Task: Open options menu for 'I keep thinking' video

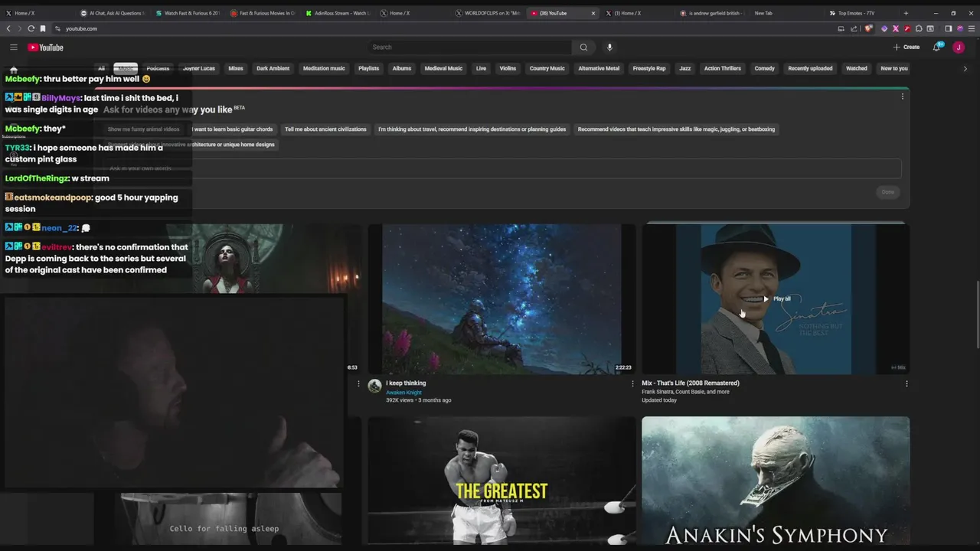Action: pyautogui.click(x=632, y=383)
